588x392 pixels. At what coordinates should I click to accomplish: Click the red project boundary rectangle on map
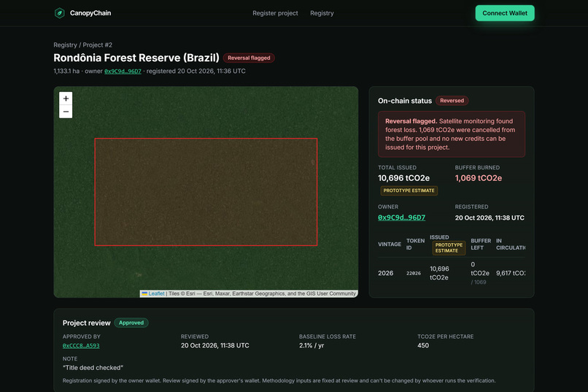coord(206,192)
